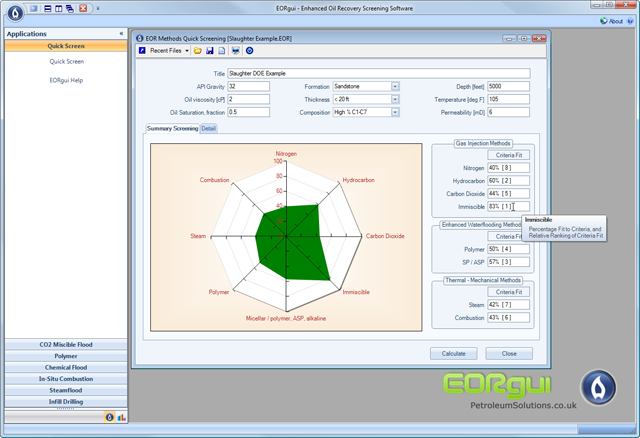The width and height of the screenshot is (640, 438).
Task: Click the new document icon on toolbar
Action: click(x=222, y=51)
